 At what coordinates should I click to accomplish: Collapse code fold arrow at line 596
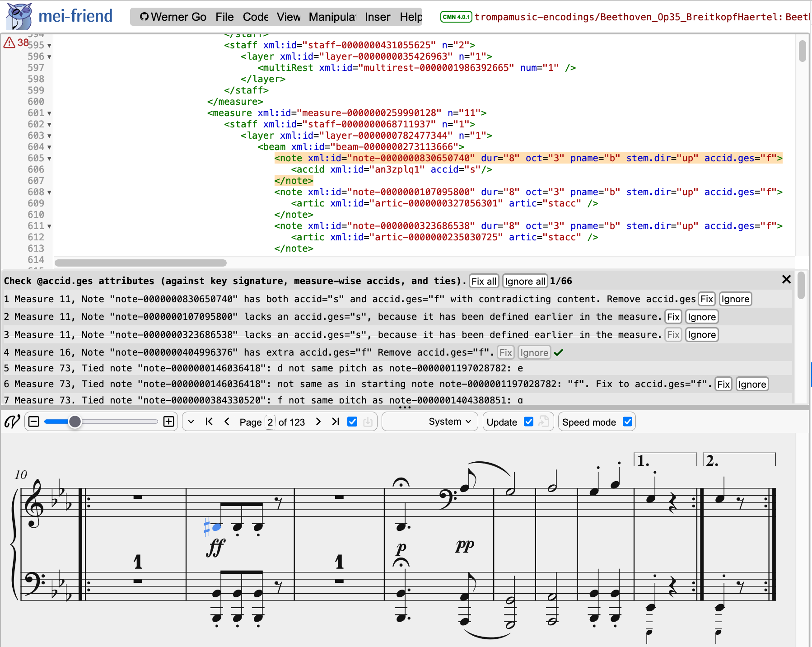(x=49, y=57)
